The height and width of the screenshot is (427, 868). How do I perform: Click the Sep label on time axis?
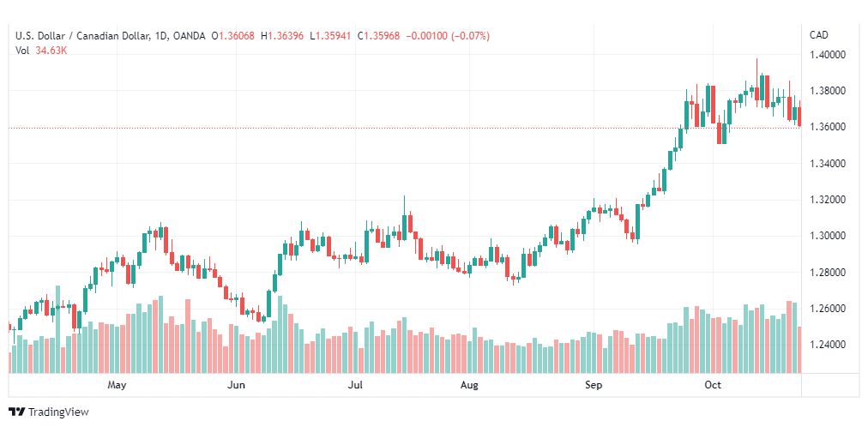pyautogui.click(x=594, y=386)
